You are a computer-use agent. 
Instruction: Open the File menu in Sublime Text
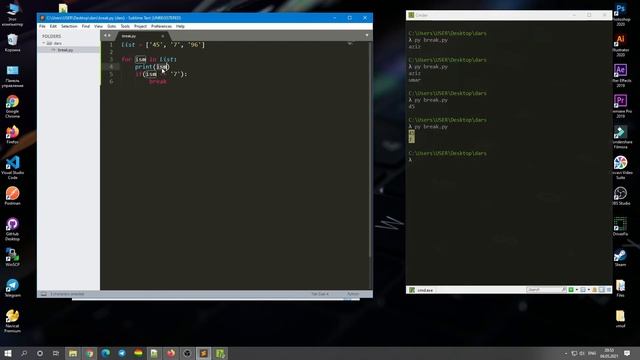coord(42,26)
